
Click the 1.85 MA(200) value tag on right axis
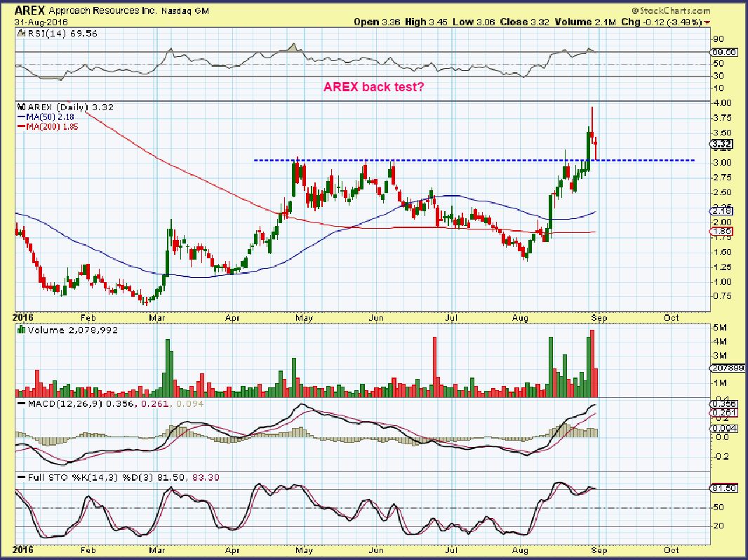point(722,232)
